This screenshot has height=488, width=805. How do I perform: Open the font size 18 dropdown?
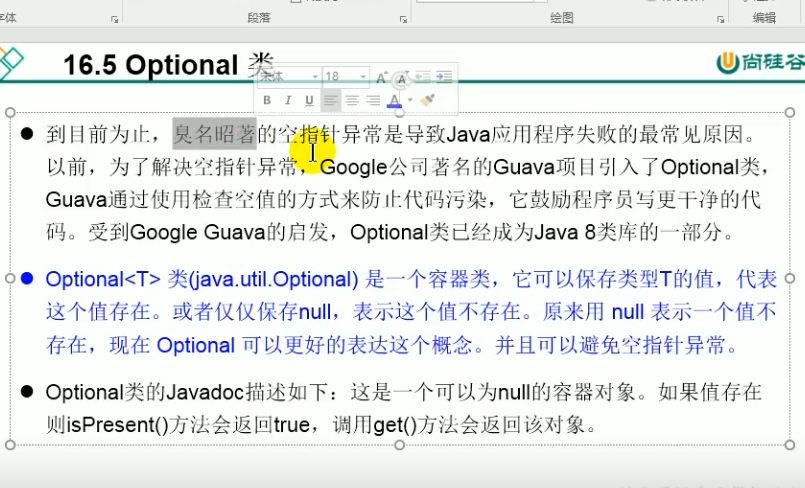363,77
